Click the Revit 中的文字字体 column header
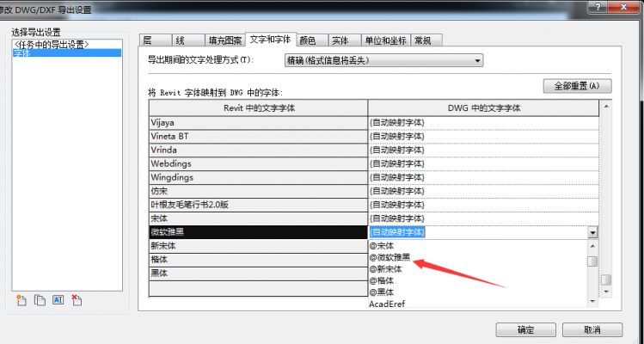Image resolution: width=644 pixels, height=344 pixels. click(x=258, y=108)
